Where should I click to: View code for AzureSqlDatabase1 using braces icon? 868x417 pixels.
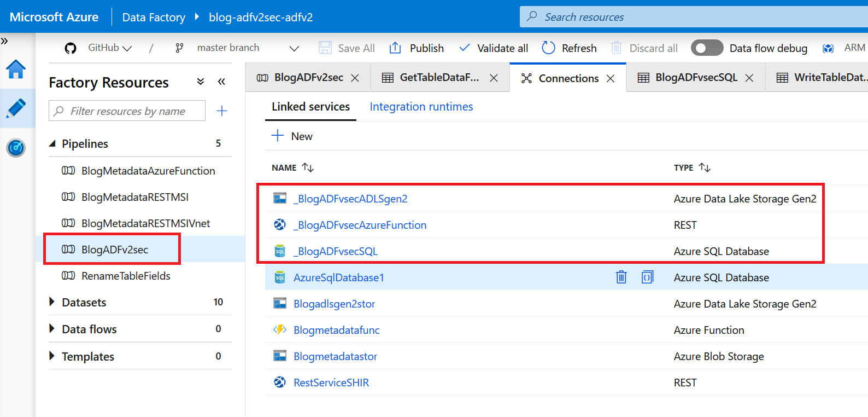647,277
